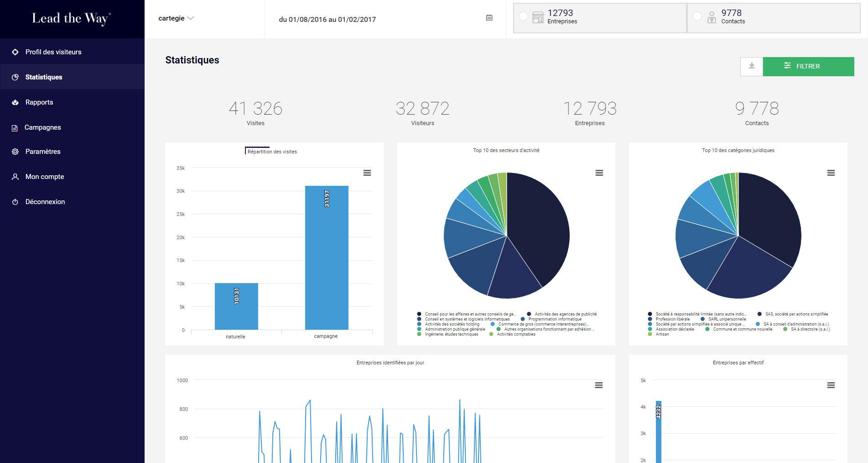Select the Contacts radio button
Viewport: 868px width, 463px height.
point(697,16)
